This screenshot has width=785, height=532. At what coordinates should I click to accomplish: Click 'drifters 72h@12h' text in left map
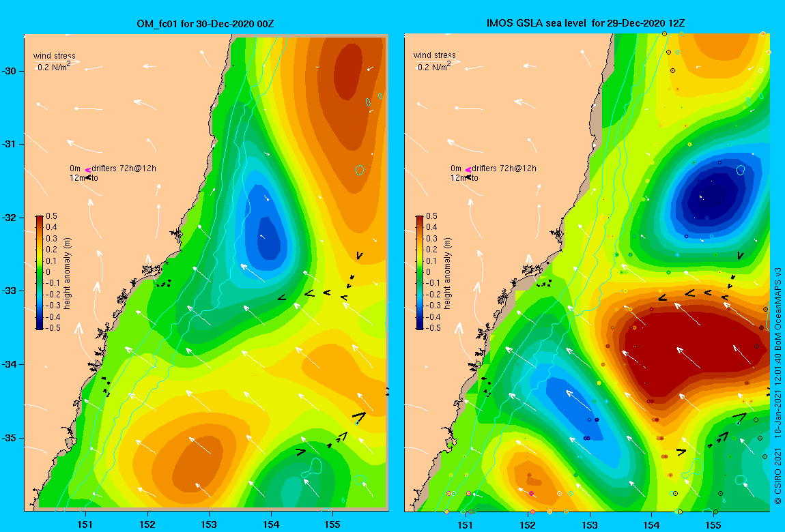coord(124,168)
